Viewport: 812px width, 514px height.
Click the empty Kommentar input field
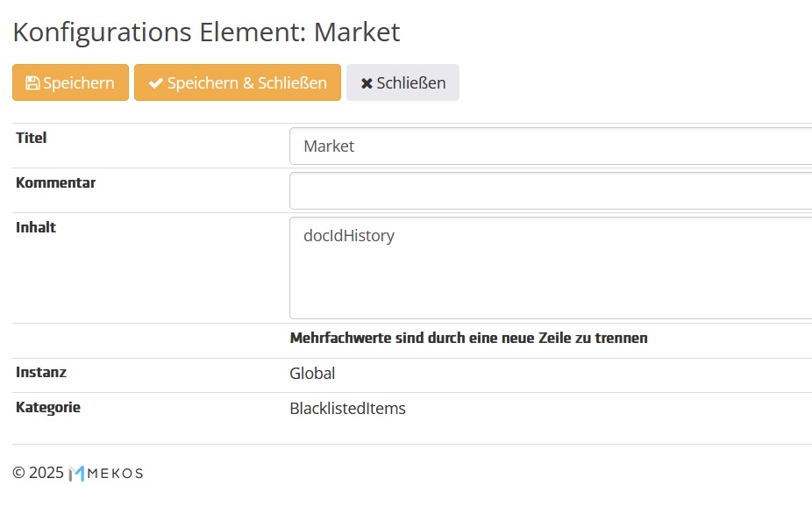point(526,190)
